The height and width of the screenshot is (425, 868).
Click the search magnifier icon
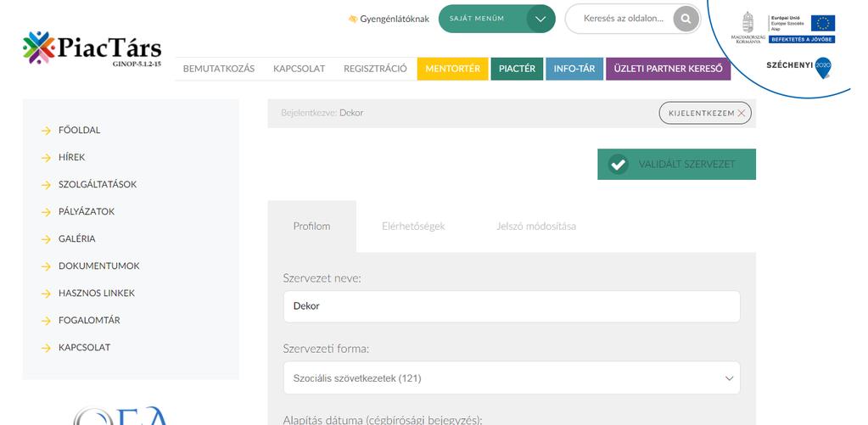coord(686,19)
